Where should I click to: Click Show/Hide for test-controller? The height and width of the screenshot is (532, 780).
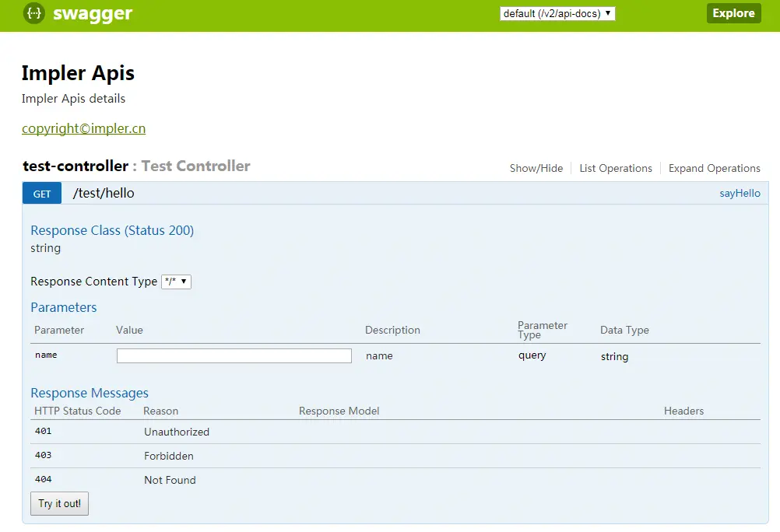click(x=536, y=168)
